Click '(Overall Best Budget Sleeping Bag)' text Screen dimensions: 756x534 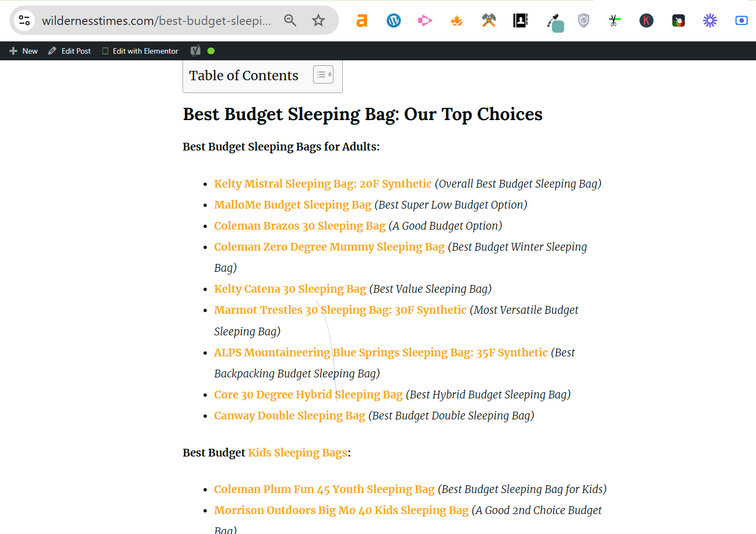518,184
